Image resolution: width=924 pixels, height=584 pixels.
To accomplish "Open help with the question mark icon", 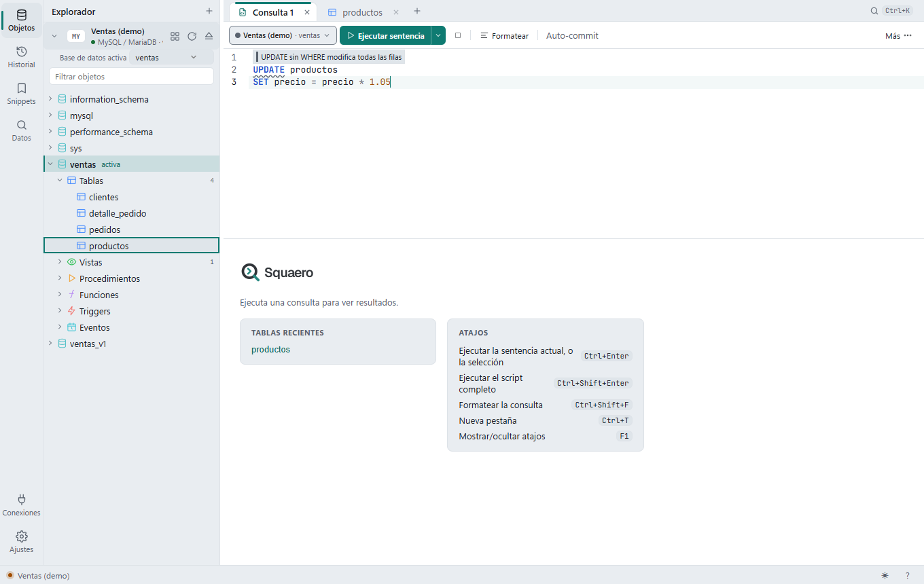I will pos(907,575).
